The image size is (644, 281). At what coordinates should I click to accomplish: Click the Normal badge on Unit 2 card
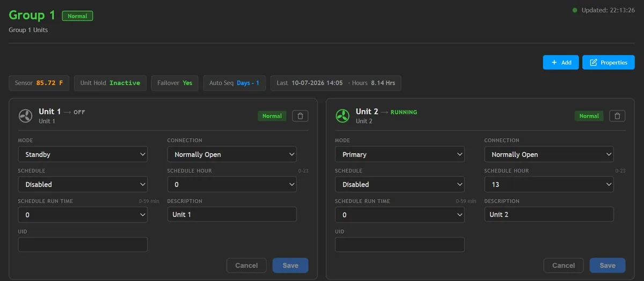pos(589,116)
